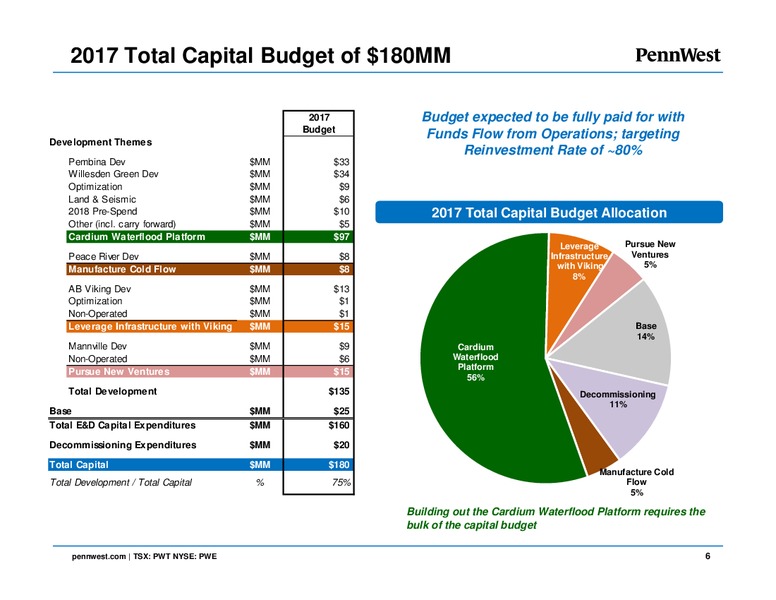The width and height of the screenshot is (776, 600).
Task: Click the '$33' Pembina Dev value
Action: pos(341,162)
